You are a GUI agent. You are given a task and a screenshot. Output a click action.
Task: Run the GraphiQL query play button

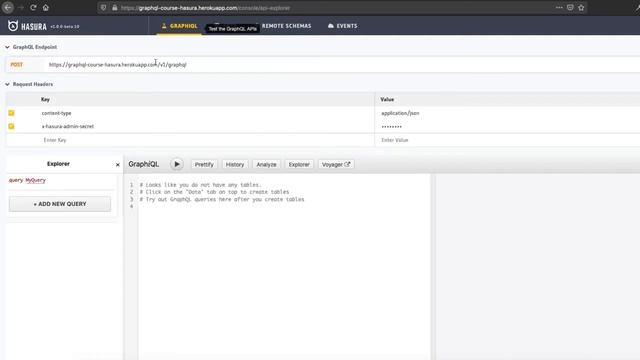[177, 164]
